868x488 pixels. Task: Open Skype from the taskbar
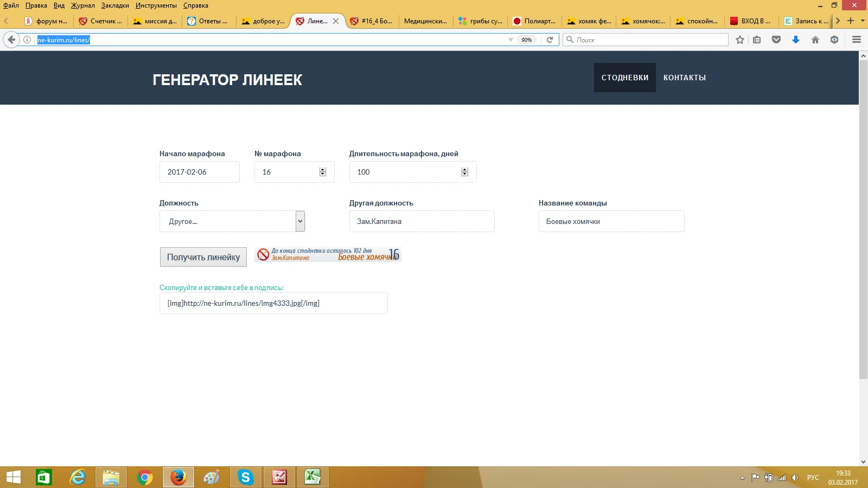click(246, 477)
